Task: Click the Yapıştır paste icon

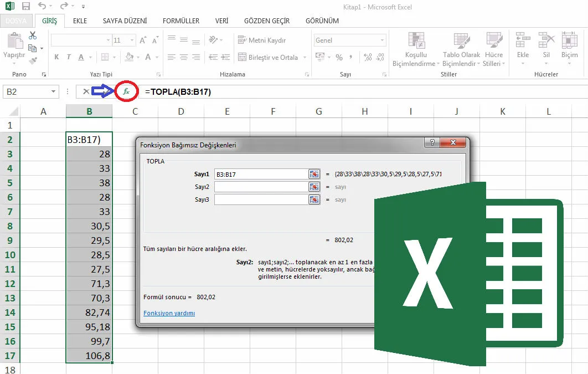Action: click(14, 44)
